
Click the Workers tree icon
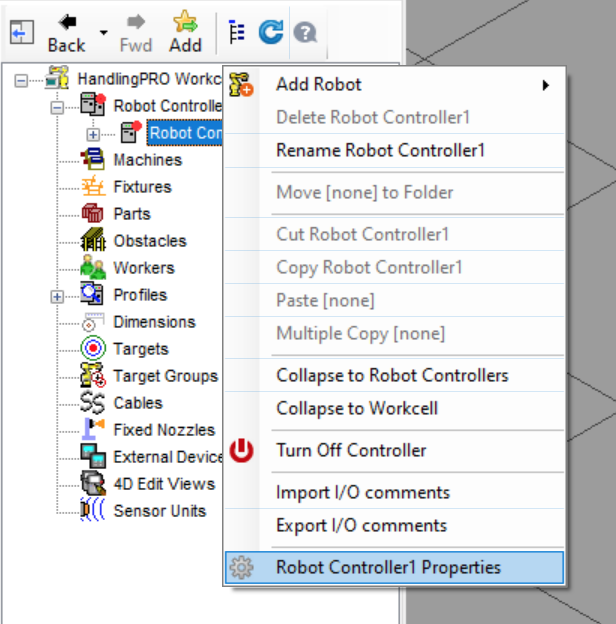click(93, 267)
